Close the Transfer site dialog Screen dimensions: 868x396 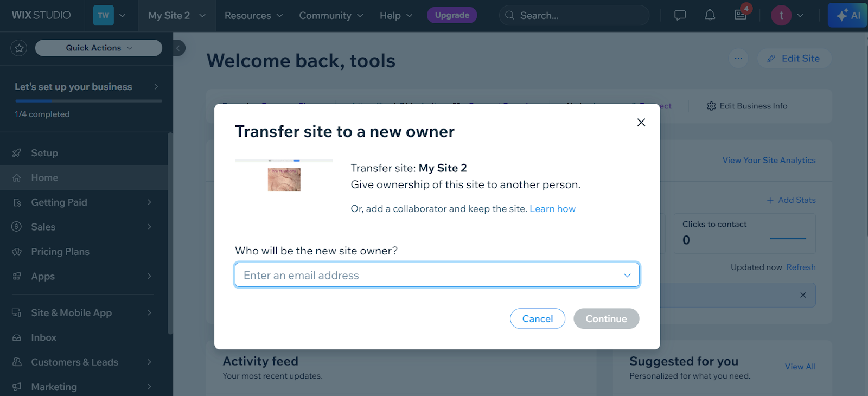641,123
